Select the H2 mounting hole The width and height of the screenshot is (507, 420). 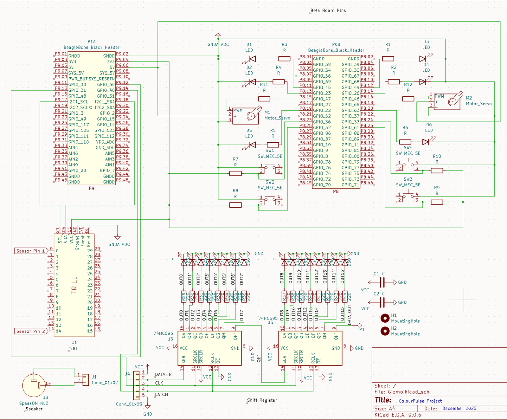385,331
